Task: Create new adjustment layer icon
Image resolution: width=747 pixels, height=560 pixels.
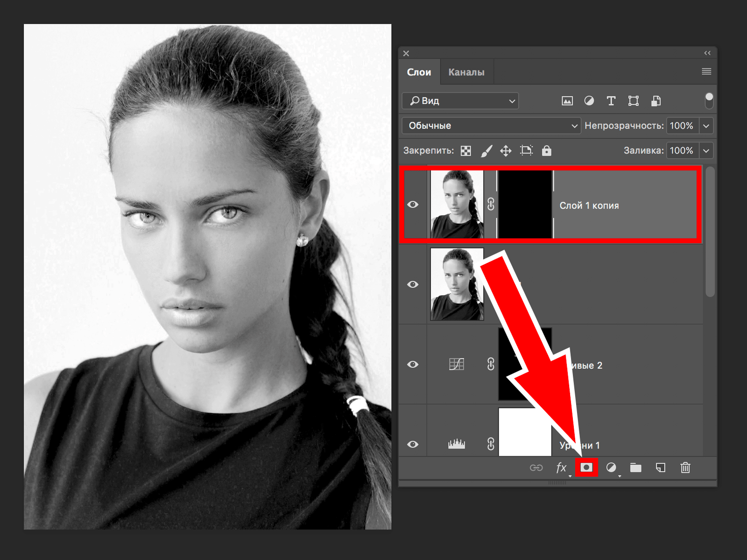Action: click(x=611, y=468)
